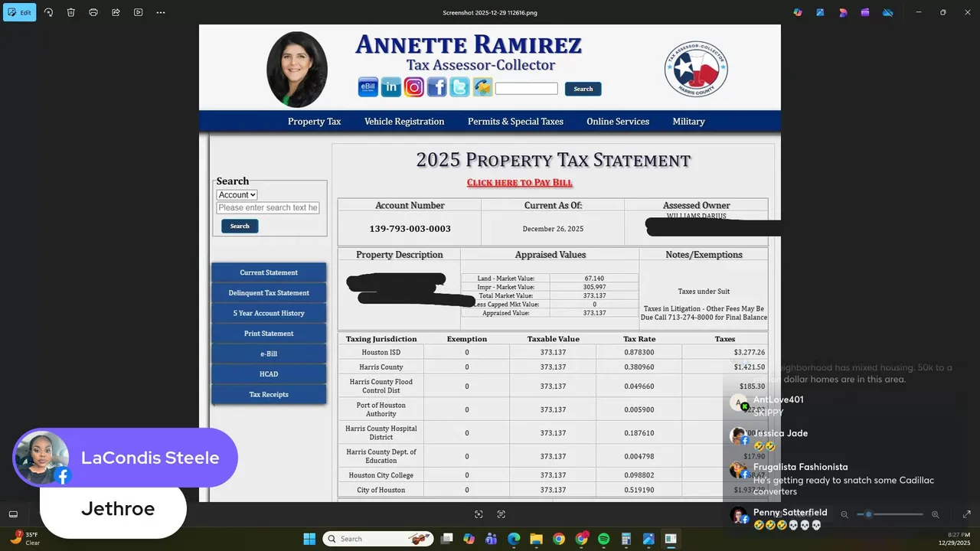Delete the screenshot with the trash icon

(x=70, y=12)
